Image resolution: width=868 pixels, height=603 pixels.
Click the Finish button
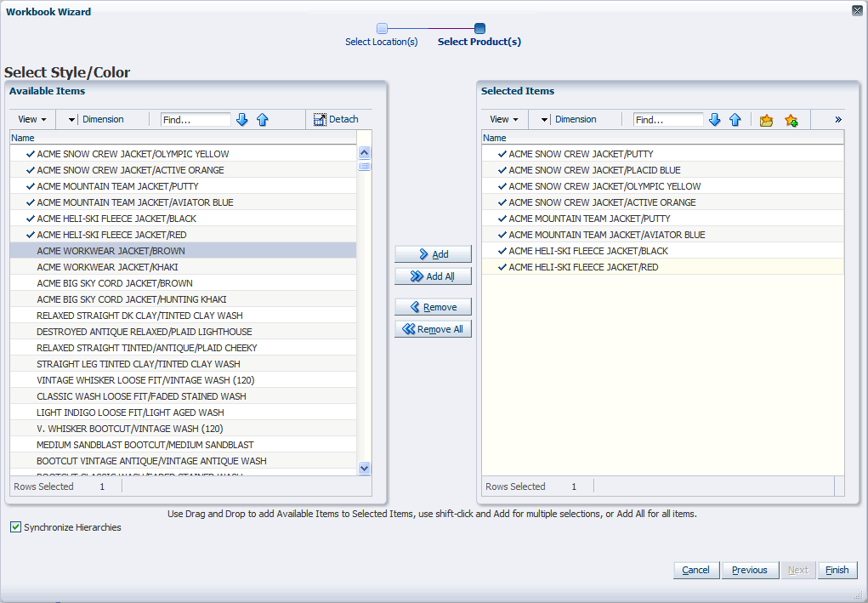coord(837,570)
